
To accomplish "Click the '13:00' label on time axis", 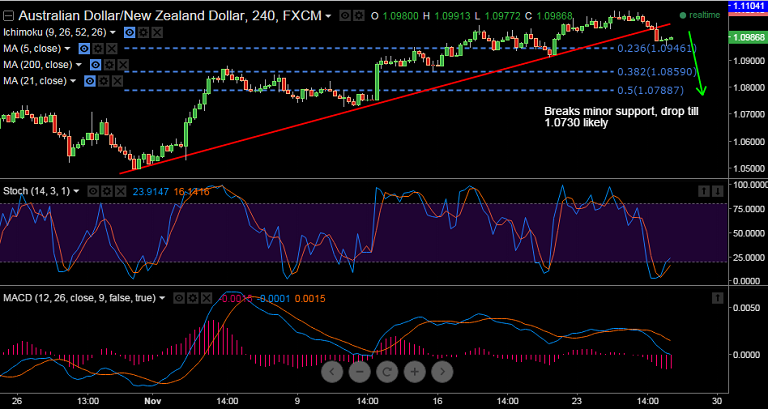I will [x=87, y=399].
